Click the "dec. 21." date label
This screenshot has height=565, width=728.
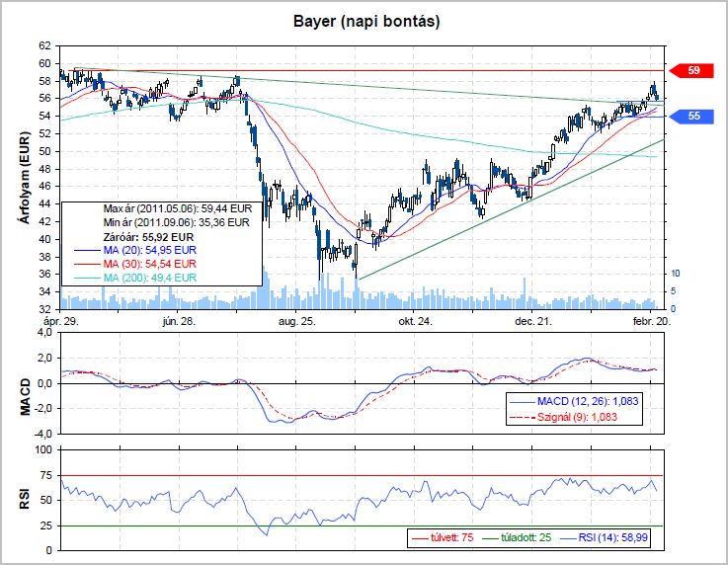coord(533,321)
